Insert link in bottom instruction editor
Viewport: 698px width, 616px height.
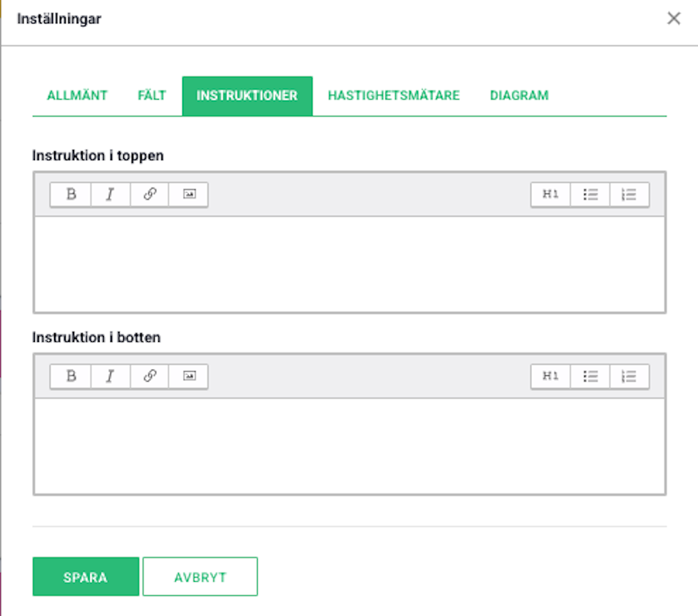tap(150, 376)
